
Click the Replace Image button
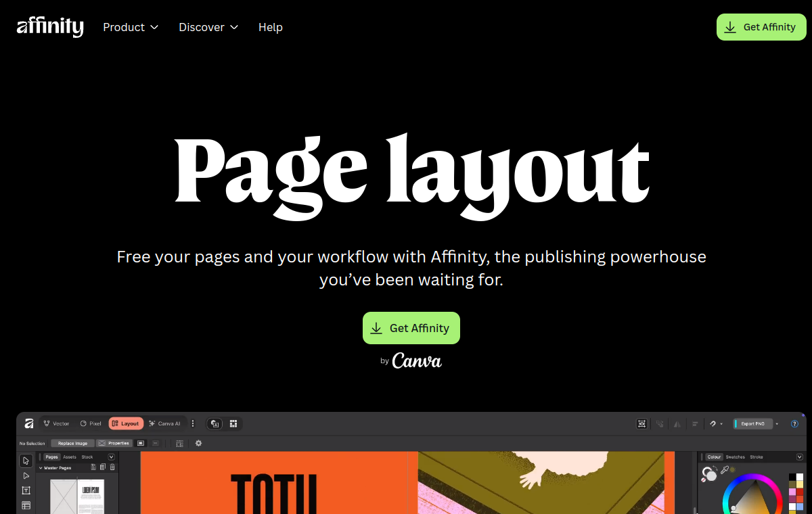click(x=72, y=443)
